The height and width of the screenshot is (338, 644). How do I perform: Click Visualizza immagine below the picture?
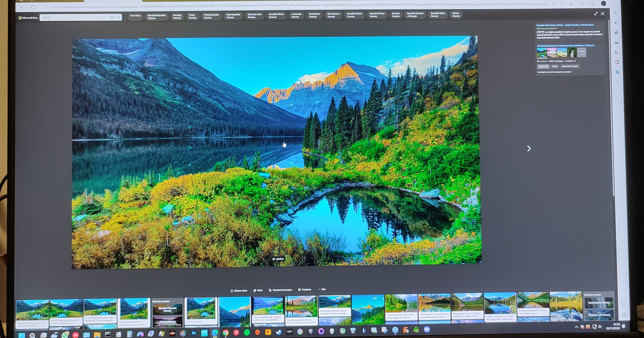[x=280, y=290]
